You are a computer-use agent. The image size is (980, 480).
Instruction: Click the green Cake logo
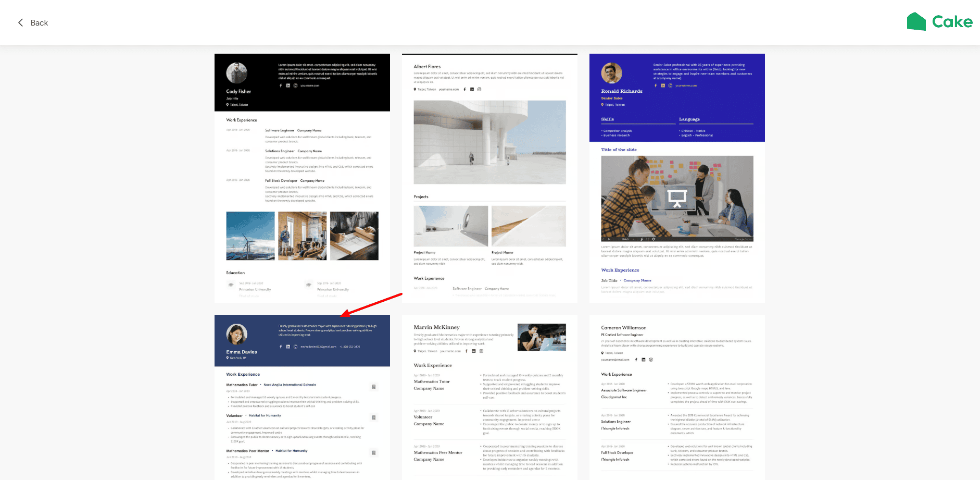point(939,22)
